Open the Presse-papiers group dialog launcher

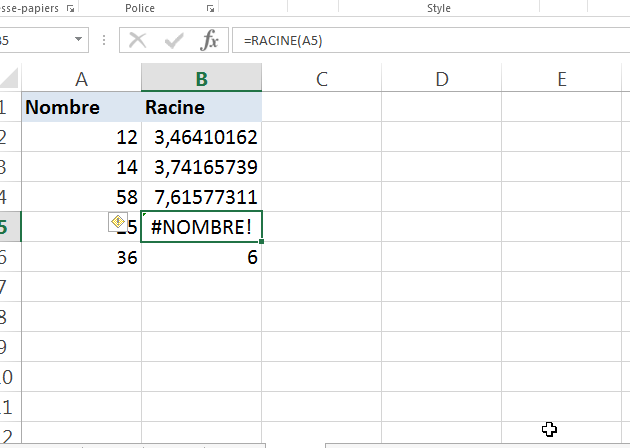pyautogui.click(x=69, y=8)
